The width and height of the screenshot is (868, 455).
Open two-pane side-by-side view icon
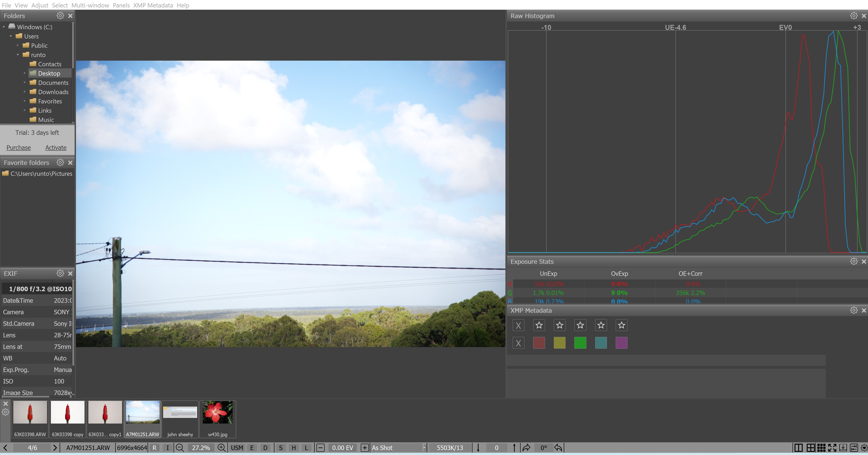tap(798, 448)
